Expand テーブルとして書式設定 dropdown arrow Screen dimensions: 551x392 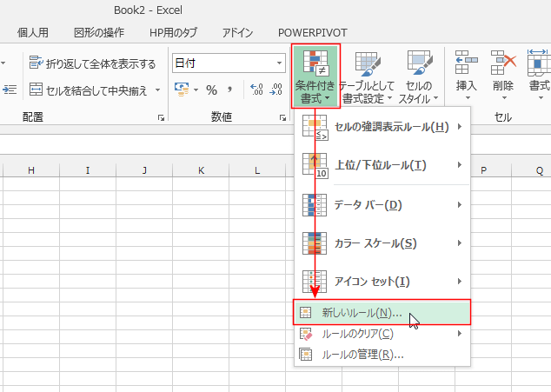[389, 97]
